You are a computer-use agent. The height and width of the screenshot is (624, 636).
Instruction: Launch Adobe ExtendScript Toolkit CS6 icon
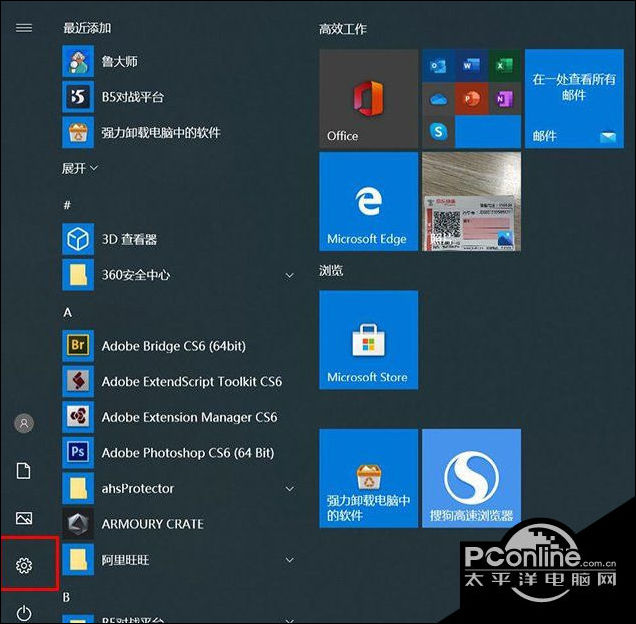[78, 381]
